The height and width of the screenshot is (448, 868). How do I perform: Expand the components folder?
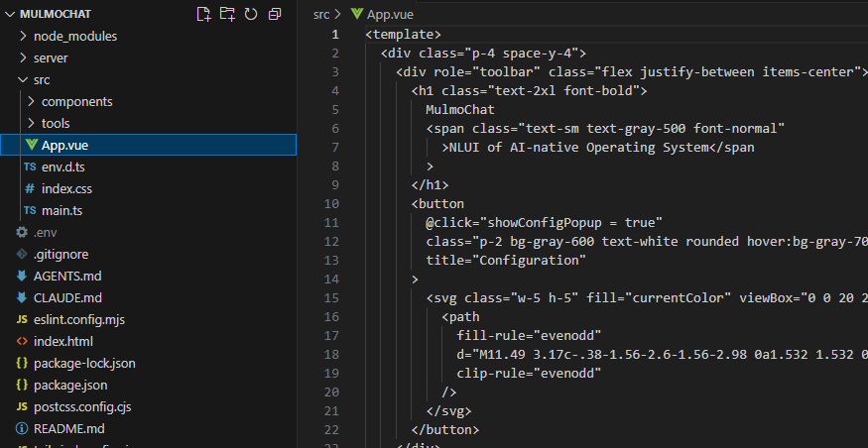click(76, 101)
